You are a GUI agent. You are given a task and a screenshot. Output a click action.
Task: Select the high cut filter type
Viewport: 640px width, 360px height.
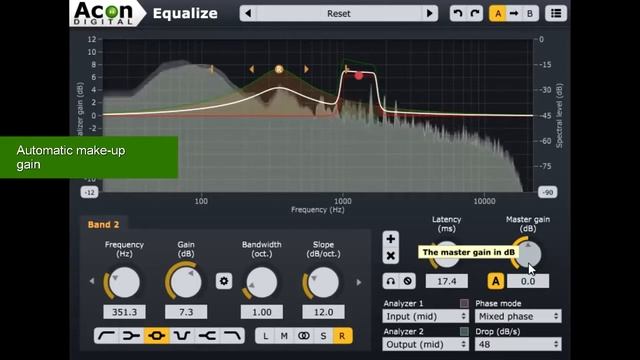pos(232,336)
